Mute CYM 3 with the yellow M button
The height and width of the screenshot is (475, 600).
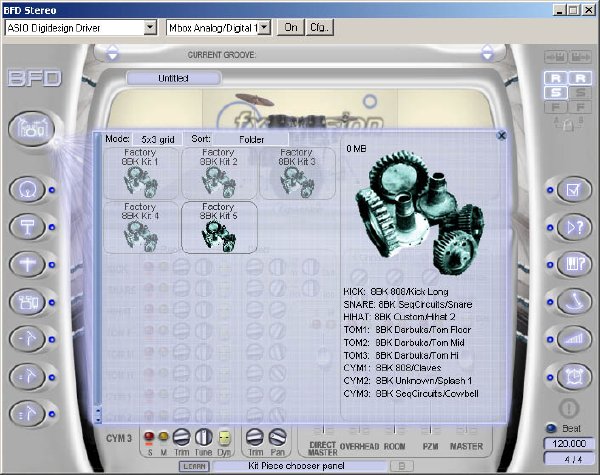coord(163,436)
